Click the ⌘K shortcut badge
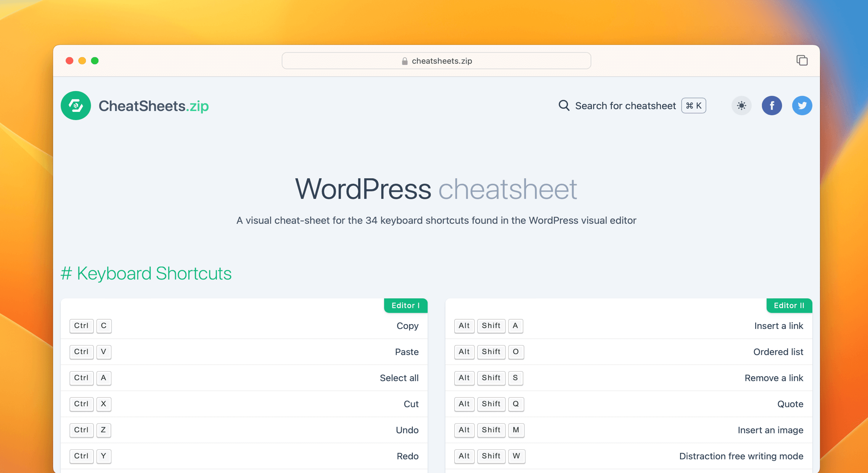 coord(693,106)
